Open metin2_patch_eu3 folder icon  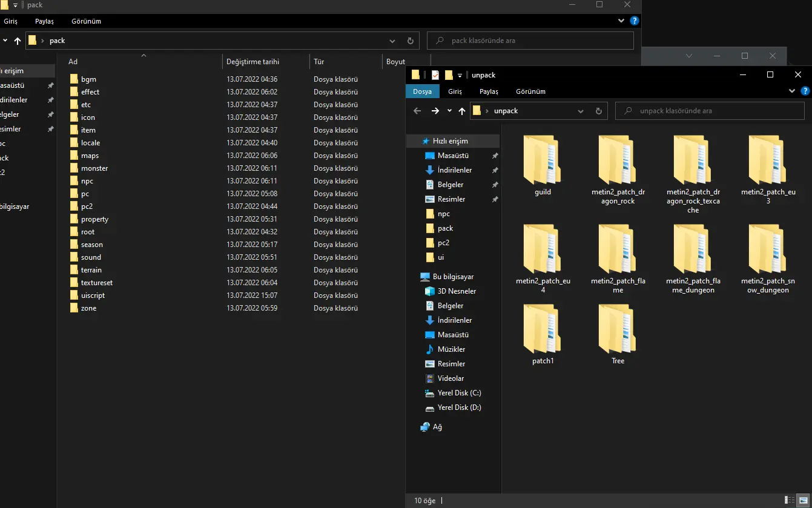coord(768,161)
